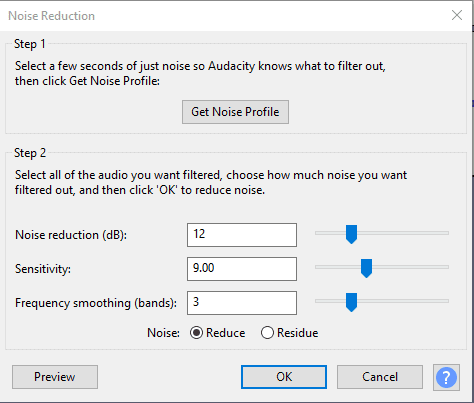Focus the Frequency smoothing (bands) input field

tap(242, 303)
